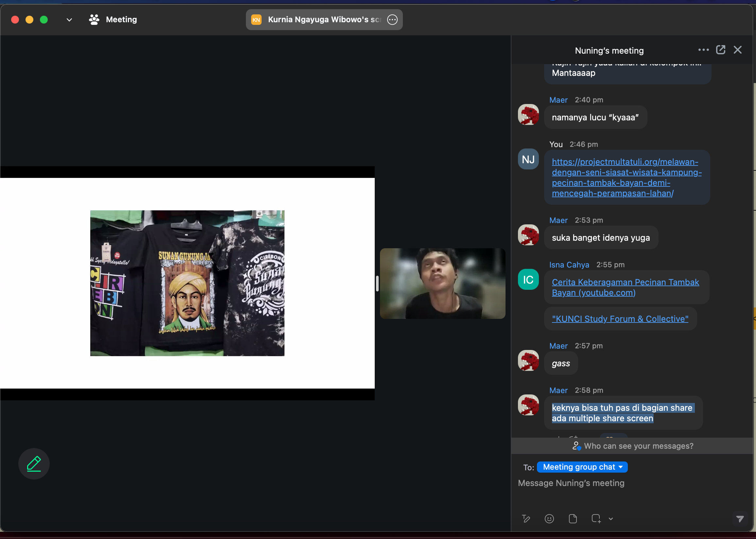Click the speaker's video thumbnail

coord(442,284)
